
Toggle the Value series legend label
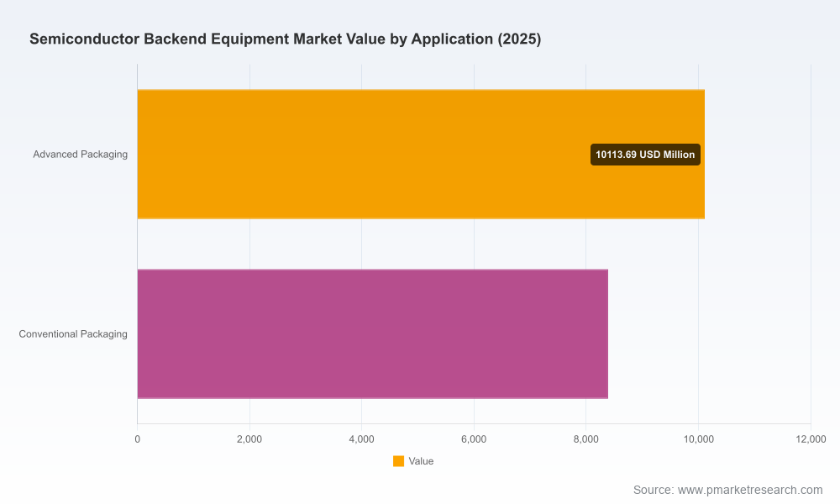click(x=421, y=461)
